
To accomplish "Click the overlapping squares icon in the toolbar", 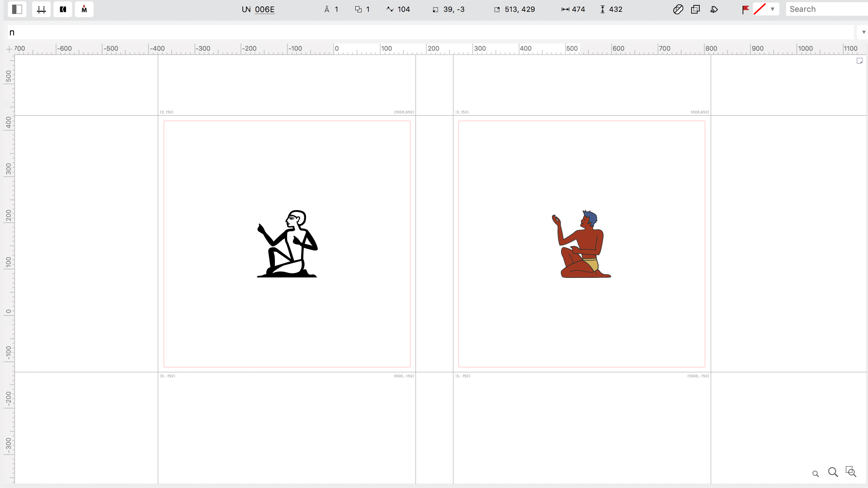I will pos(695,9).
